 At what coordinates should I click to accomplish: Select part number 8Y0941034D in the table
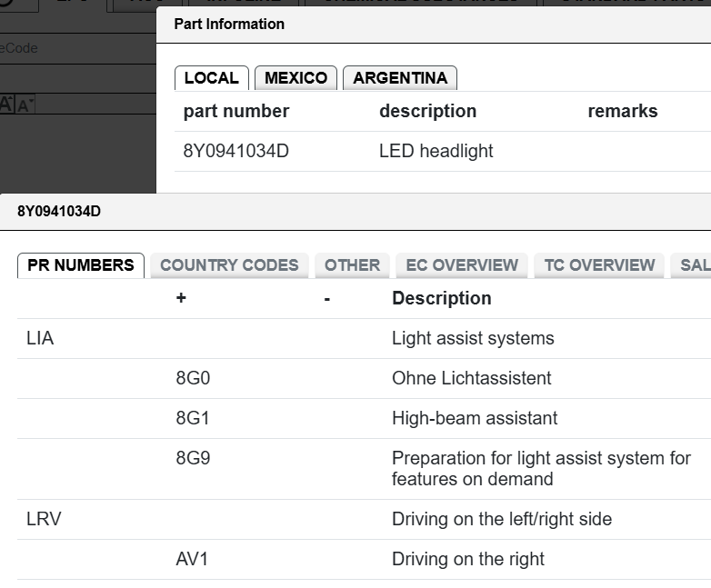pyautogui.click(x=235, y=151)
